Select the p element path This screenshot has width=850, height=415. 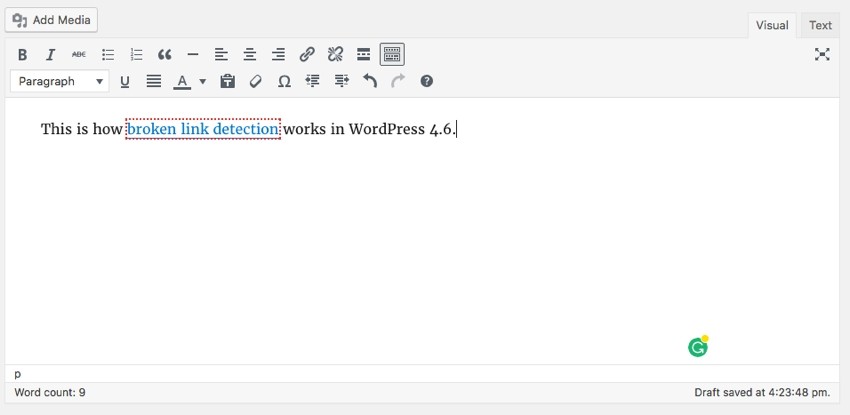[x=18, y=374]
